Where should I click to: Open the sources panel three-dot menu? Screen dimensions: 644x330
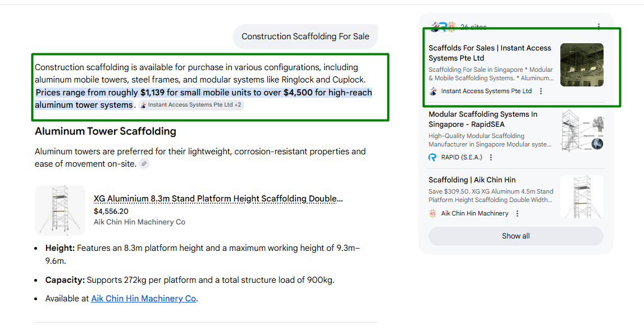click(x=599, y=26)
